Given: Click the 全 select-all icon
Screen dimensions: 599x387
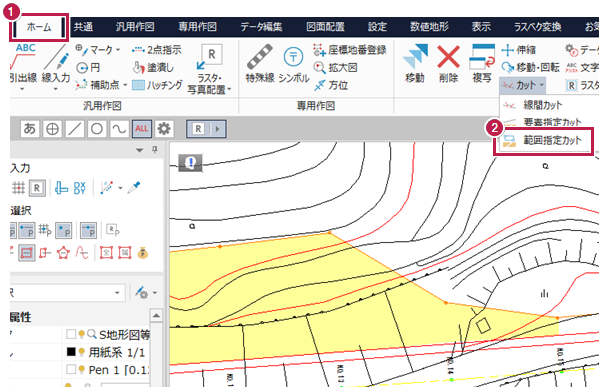Looking at the screenshot, I should click(106, 253).
